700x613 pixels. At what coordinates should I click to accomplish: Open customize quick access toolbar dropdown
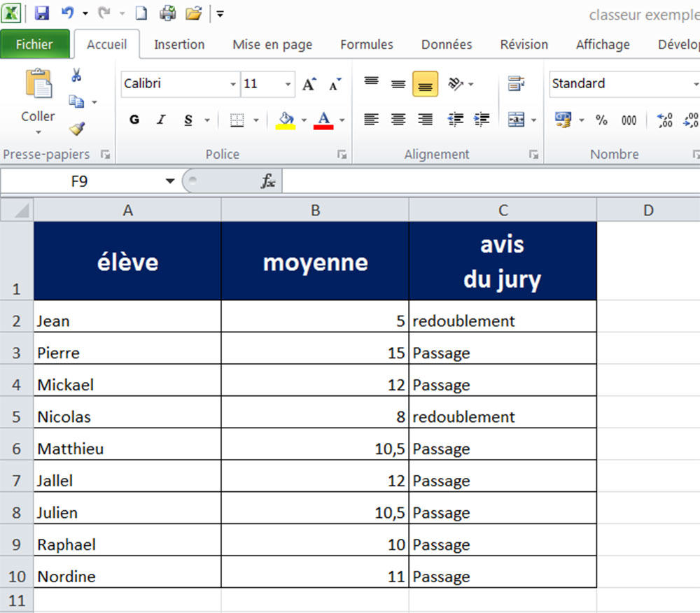point(220,14)
